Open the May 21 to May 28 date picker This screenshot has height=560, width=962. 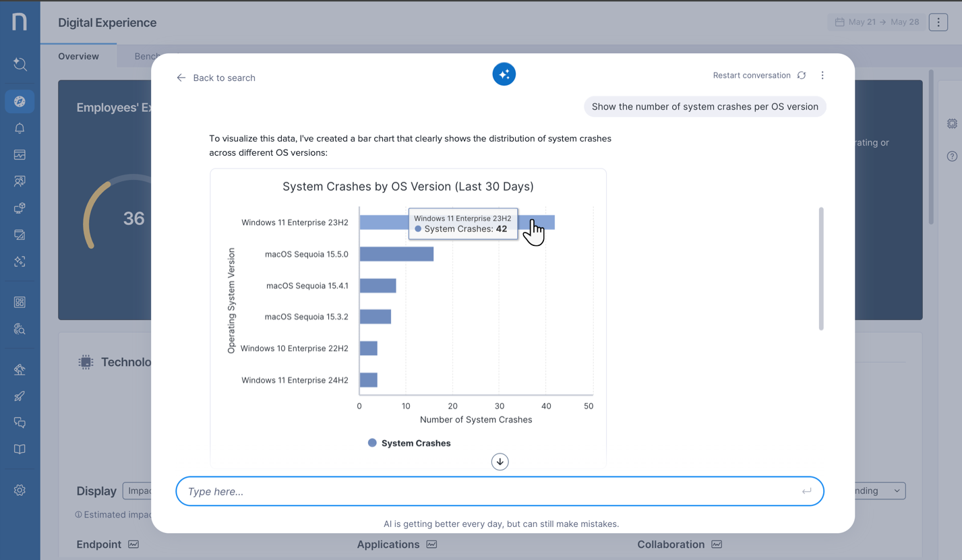coord(876,22)
